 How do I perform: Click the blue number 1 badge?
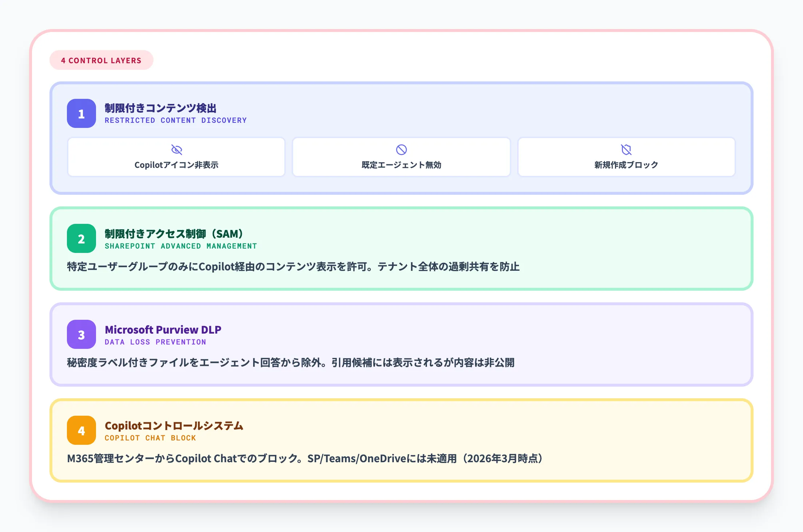81,114
